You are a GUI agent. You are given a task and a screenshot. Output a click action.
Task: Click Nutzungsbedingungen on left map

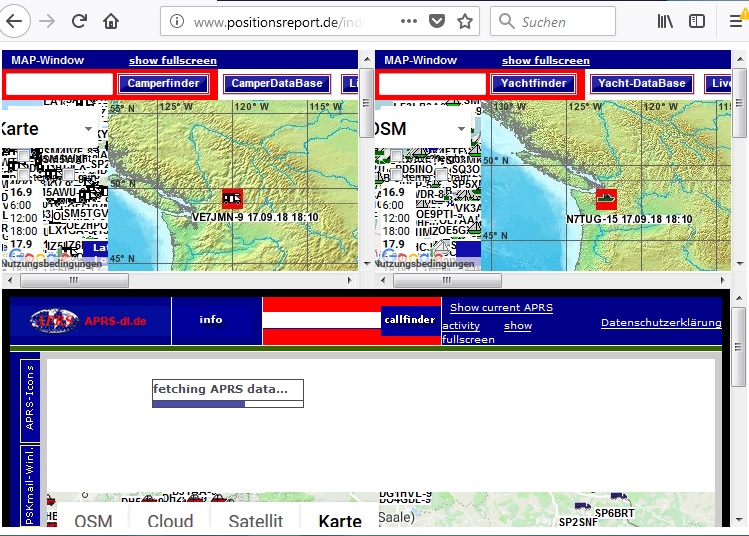(x=52, y=263)
